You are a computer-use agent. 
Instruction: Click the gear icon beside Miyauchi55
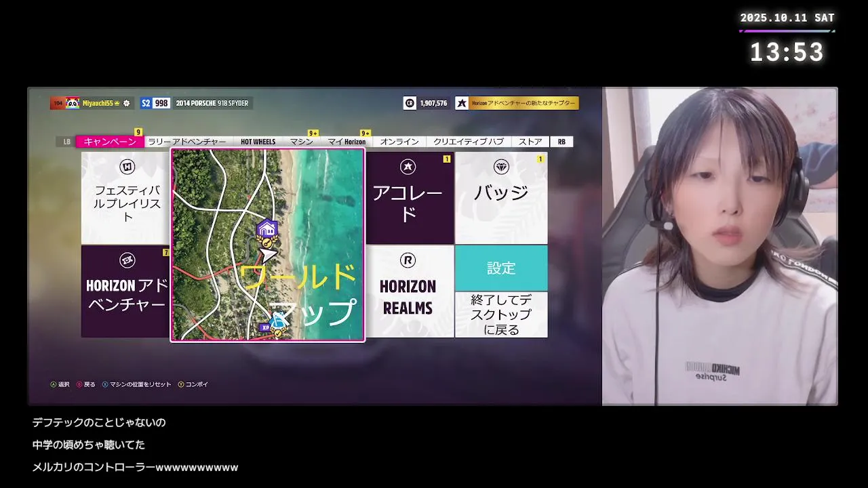coord(127,103)
